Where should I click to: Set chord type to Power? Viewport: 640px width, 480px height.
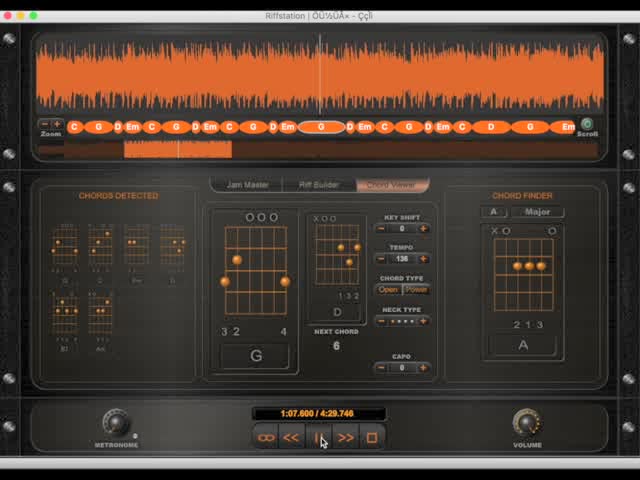pyautogui.click(x=416, y=290)
